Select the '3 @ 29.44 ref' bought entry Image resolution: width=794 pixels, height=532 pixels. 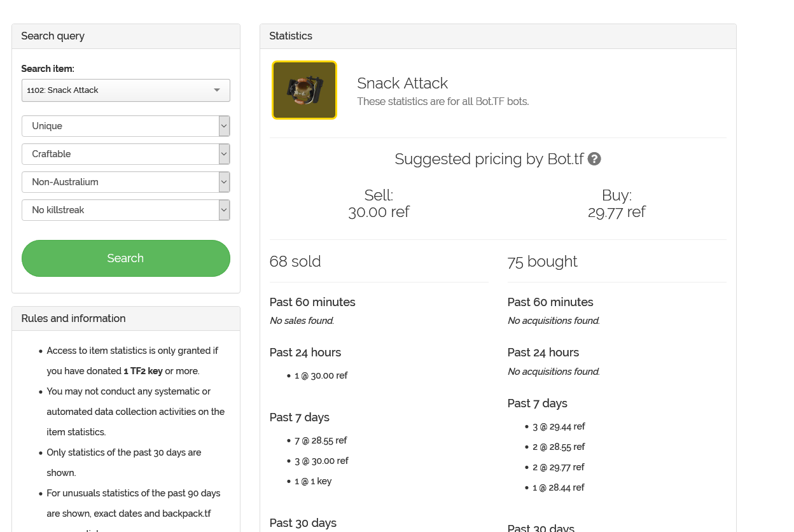tap(559, 426)
